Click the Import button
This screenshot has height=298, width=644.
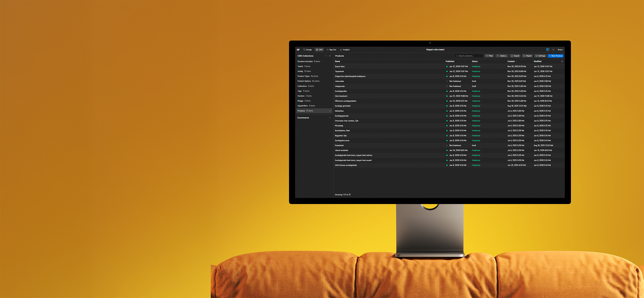pyautogui.click(x=527, y=56)
